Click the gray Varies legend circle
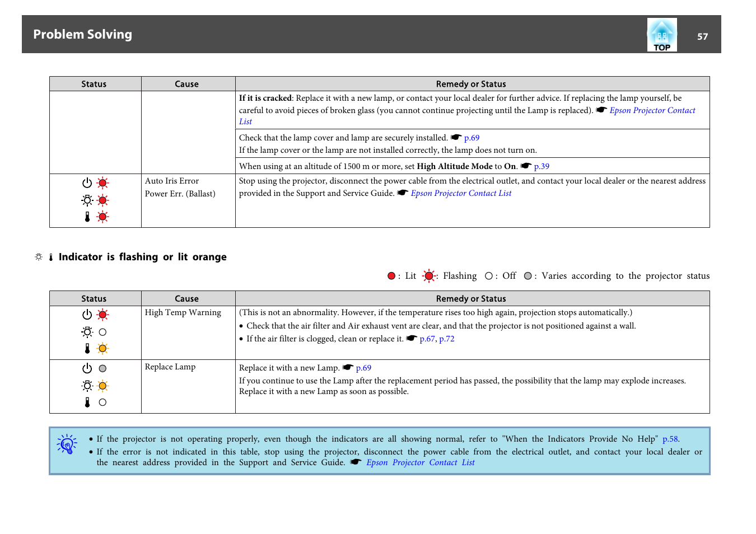The image size is (756, 534). tap(528, 276)
